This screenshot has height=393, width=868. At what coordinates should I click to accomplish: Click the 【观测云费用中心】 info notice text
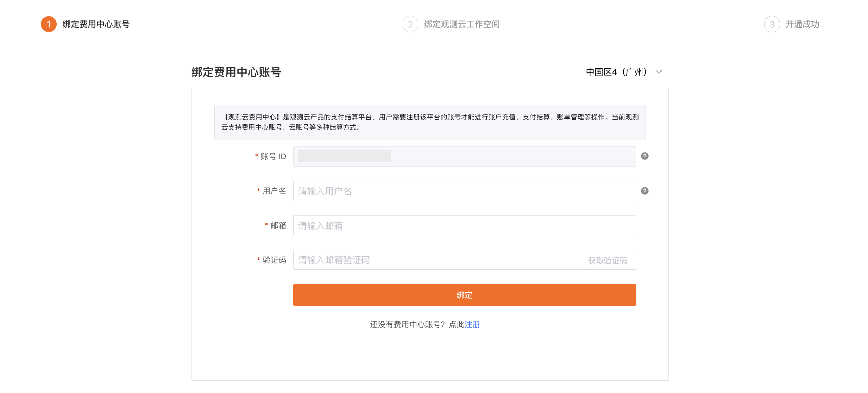[x=430, y=122]
